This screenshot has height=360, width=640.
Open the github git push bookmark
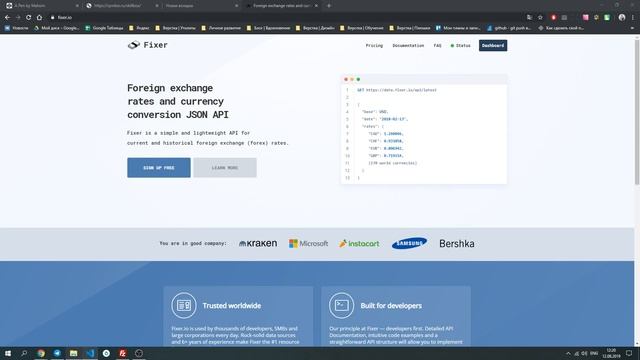509,28
